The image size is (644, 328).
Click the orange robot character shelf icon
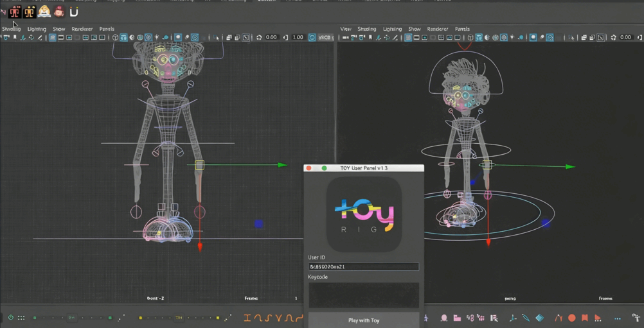tap(29, 12)
